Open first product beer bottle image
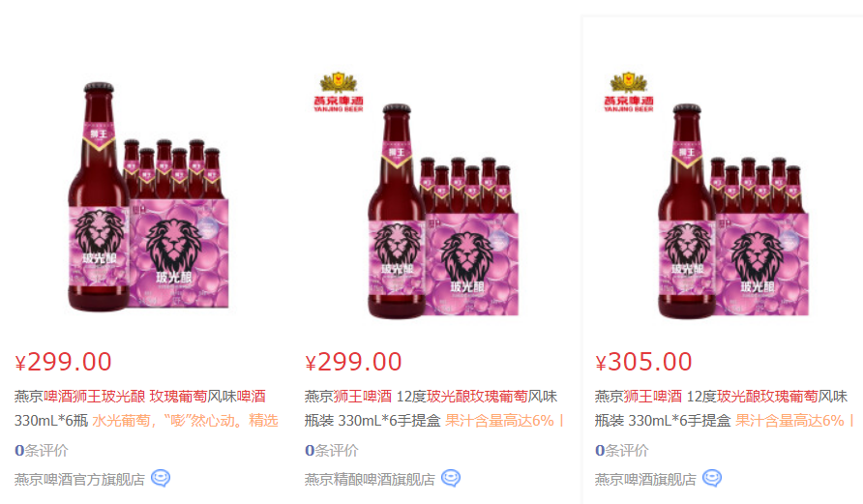 148,197
